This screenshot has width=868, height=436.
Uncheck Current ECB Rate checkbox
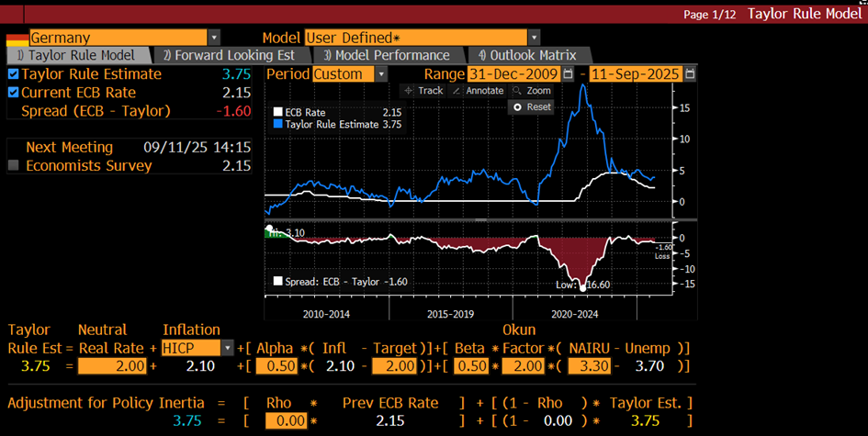(13, 93)
